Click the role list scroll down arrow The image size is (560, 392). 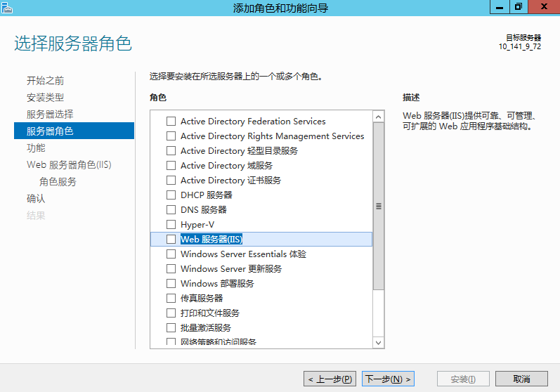click(379, 342)
